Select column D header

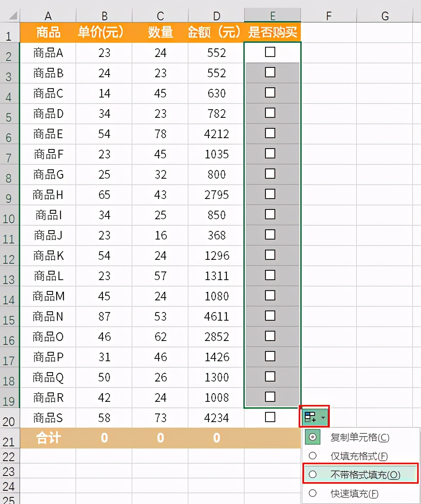[216, 16]
